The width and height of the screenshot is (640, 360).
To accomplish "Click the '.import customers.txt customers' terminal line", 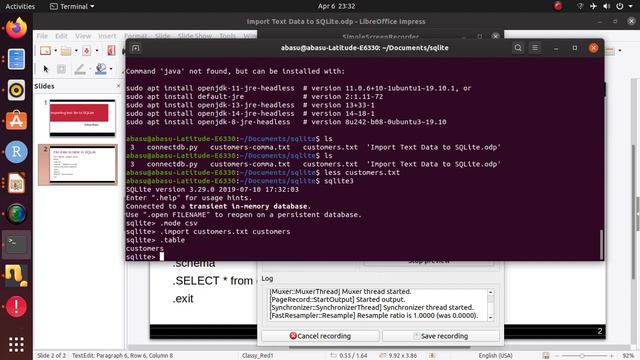I will pos(208,231).
